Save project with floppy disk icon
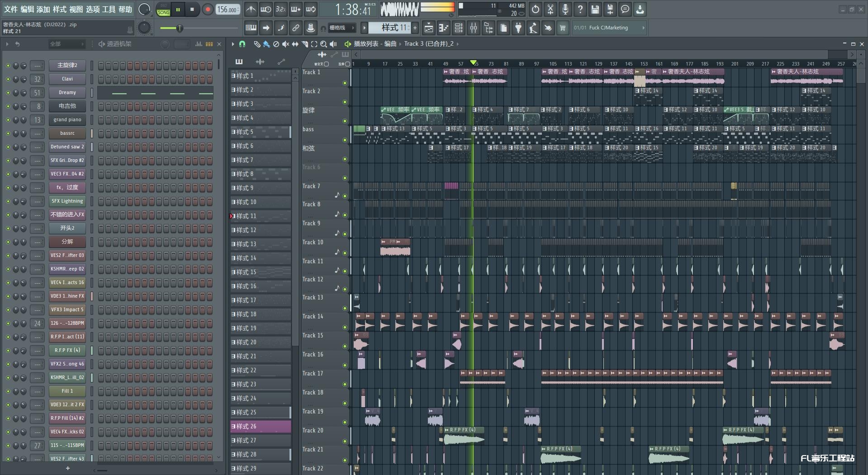868x475 pixels. pos(595,9)
